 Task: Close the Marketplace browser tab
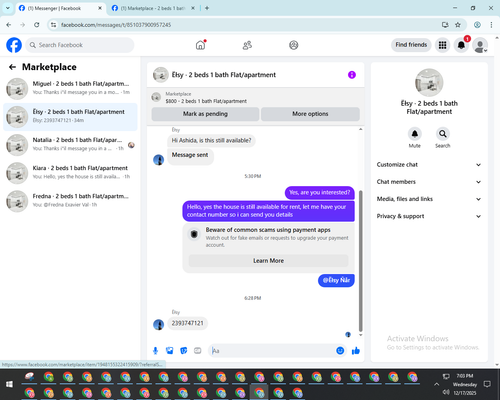click(193, 8)
